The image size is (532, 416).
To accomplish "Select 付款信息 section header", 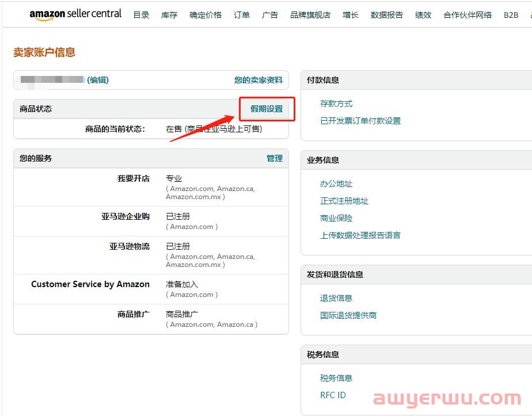I will 322,80.
